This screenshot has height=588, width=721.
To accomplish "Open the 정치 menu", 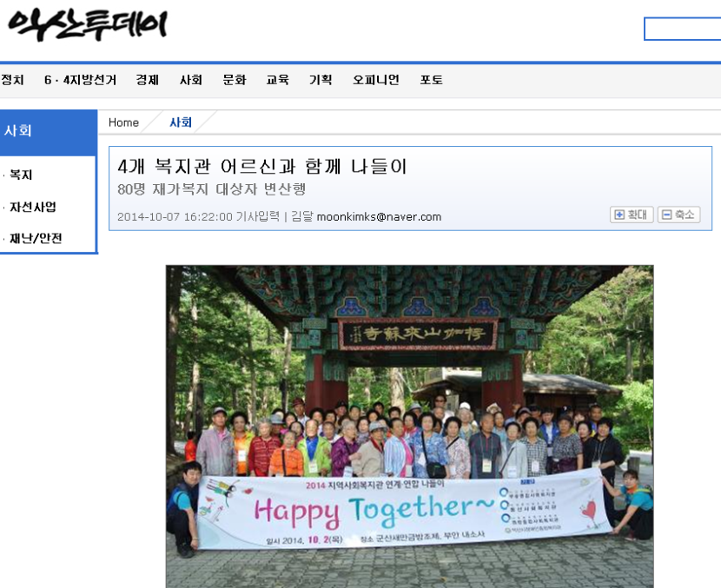I will (12, 80).
